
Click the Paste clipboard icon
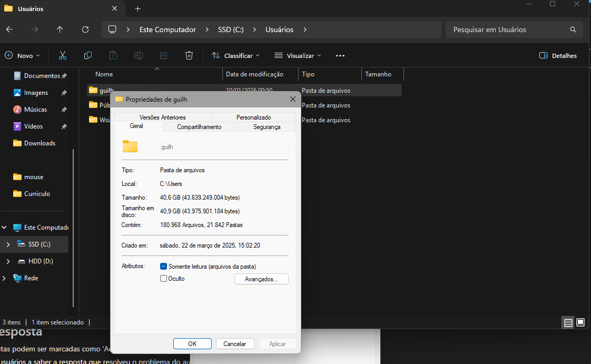[x=113, y=55]
